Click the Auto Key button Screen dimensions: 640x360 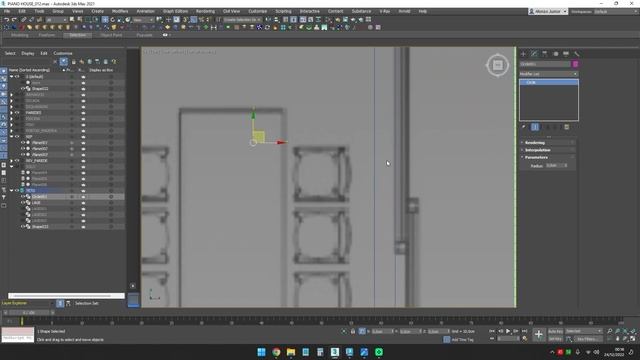point(555,331)
